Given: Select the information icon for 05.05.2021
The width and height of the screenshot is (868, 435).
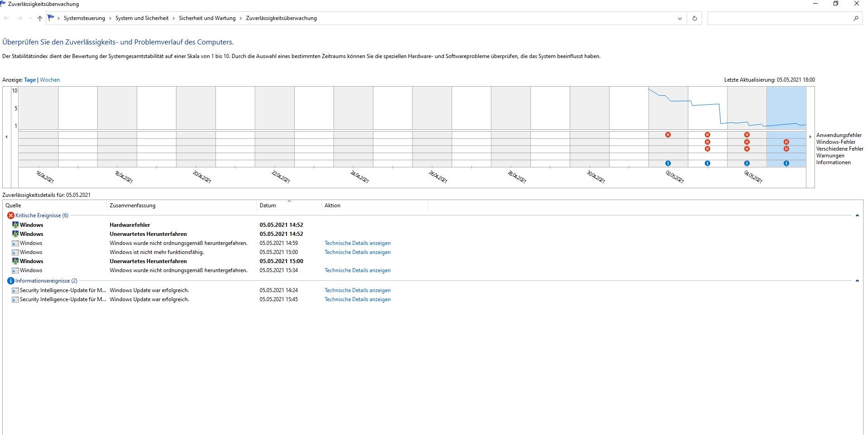Looking at the screenshot, I should tap(786, 163).
